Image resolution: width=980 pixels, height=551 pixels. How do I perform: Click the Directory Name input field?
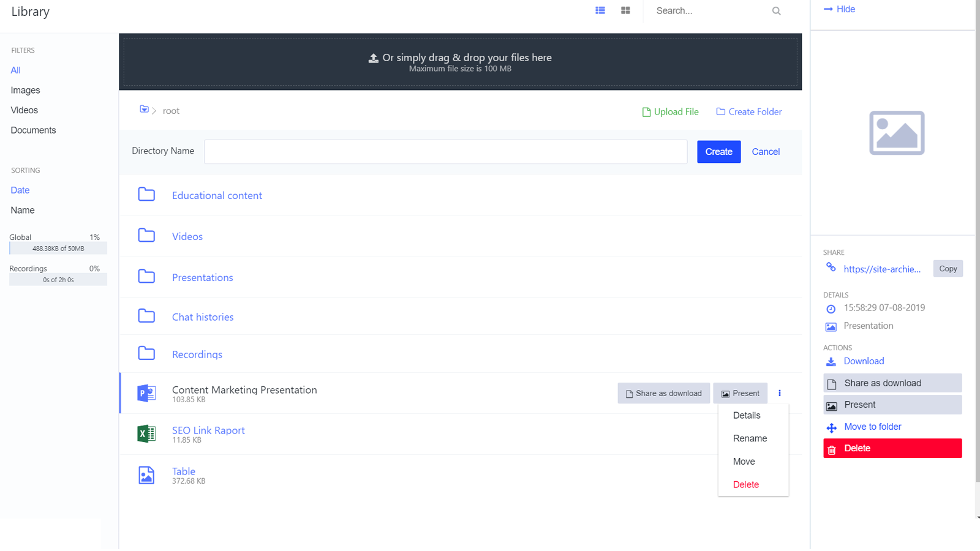point(446,152)
